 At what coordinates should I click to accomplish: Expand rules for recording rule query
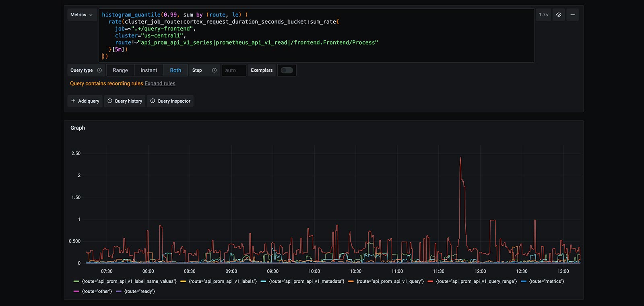tap(160, 84)
